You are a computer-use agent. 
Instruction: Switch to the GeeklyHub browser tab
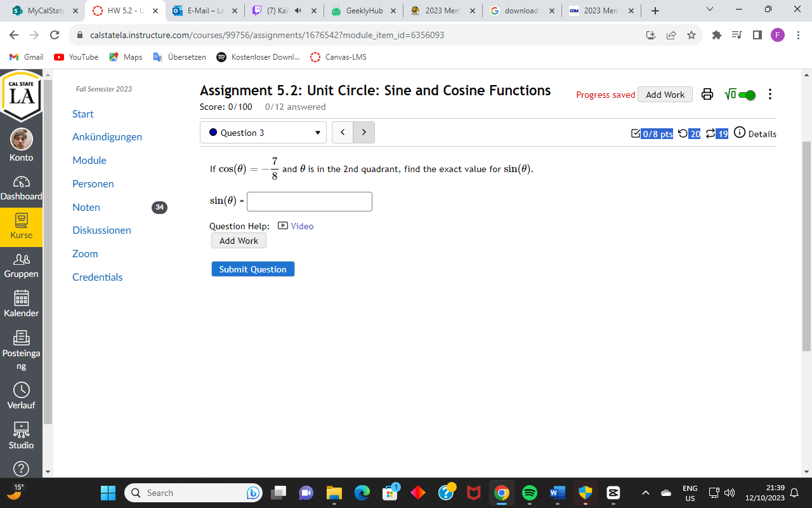363,11
